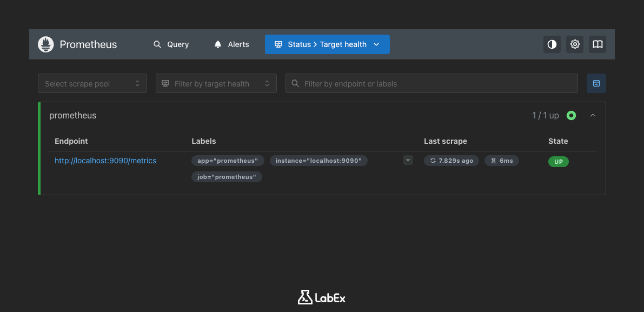Click the magnifier icon beside Query
The width and height of the screenshot is (644, 312).
coord(157,44)
